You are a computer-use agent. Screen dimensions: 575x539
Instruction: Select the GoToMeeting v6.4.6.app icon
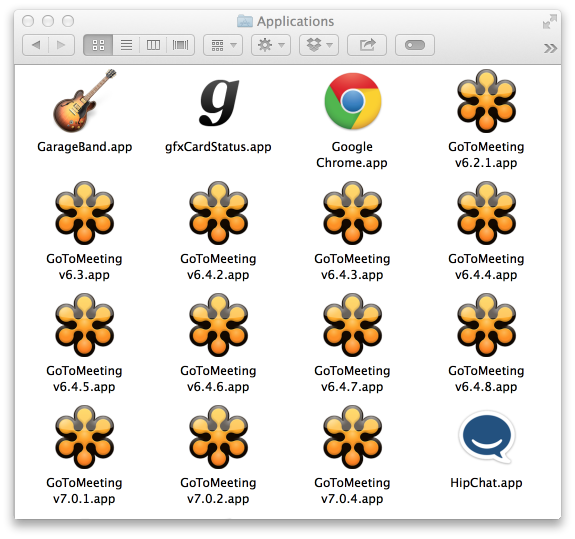(219, 325)
